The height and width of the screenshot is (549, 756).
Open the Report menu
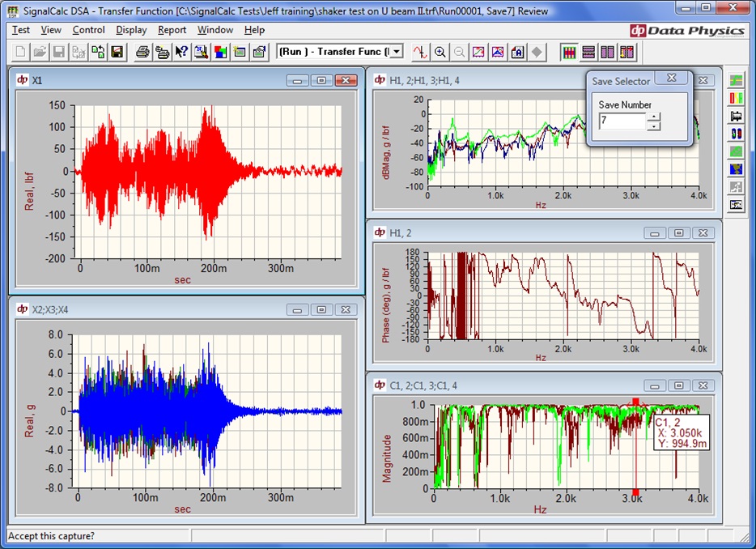(x=172, y=30)
